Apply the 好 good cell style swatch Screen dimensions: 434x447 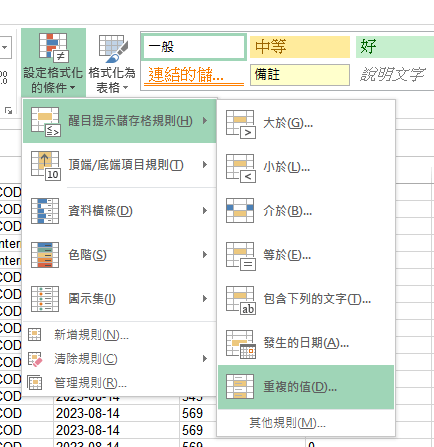tap(395, 47)
